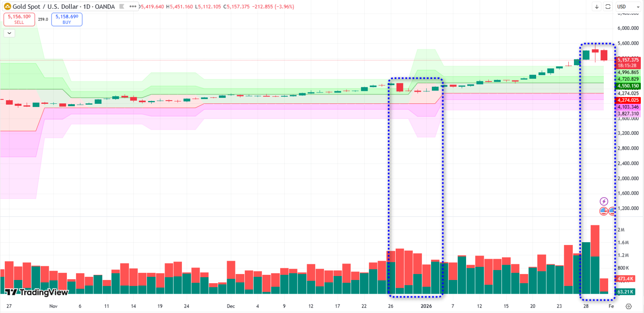Click the purple lightning event icon
Viewport: 644px width, 313px height.
[604, 201]
